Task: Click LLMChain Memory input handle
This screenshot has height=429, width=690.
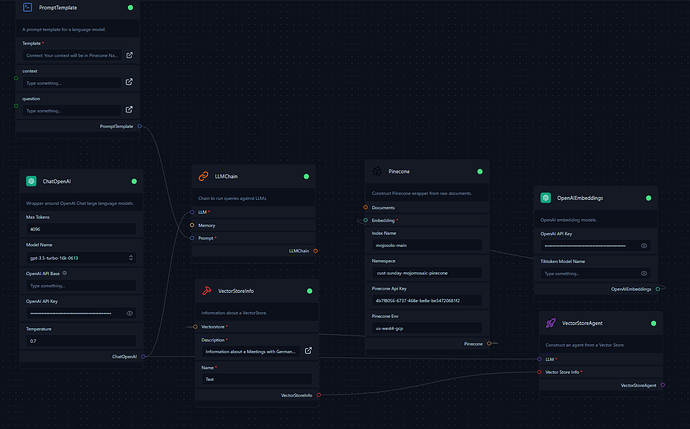Action: point(192,225)
